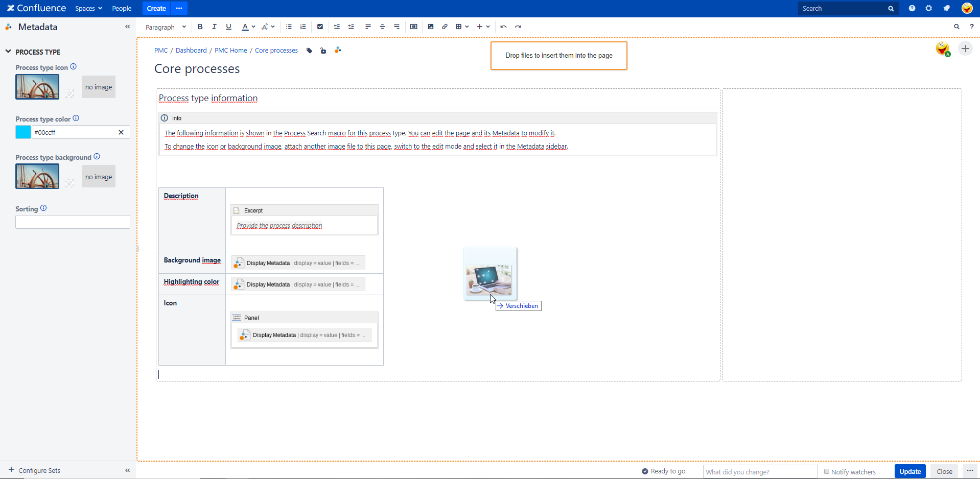Click the insert link icon
Screen dimensions: 980x479
pos(445,27)
